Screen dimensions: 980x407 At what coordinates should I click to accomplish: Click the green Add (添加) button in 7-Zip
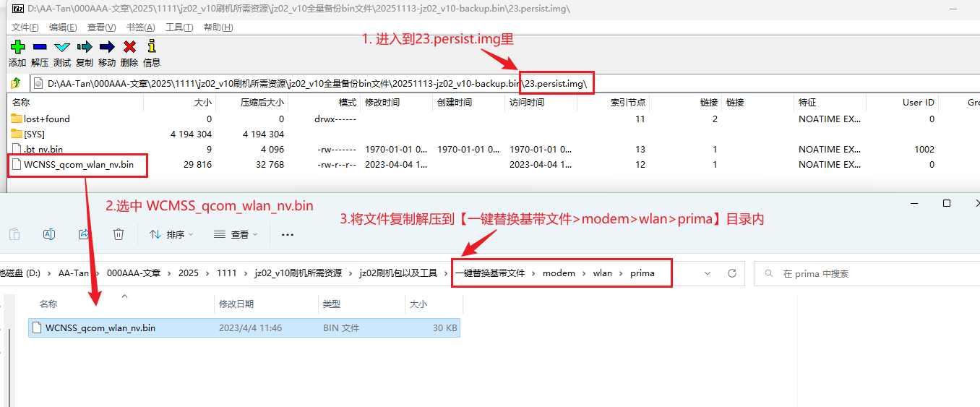(x=17, y=48)
